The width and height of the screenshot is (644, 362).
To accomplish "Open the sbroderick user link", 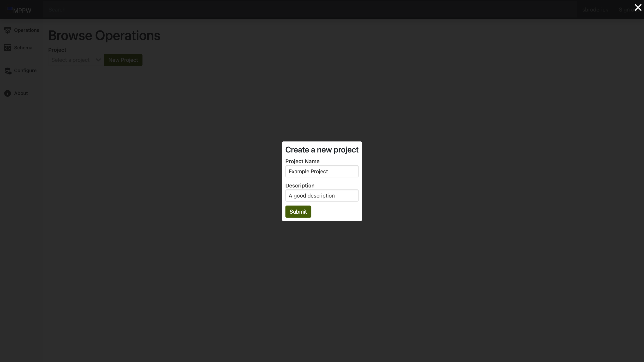I will pos(595,10).
